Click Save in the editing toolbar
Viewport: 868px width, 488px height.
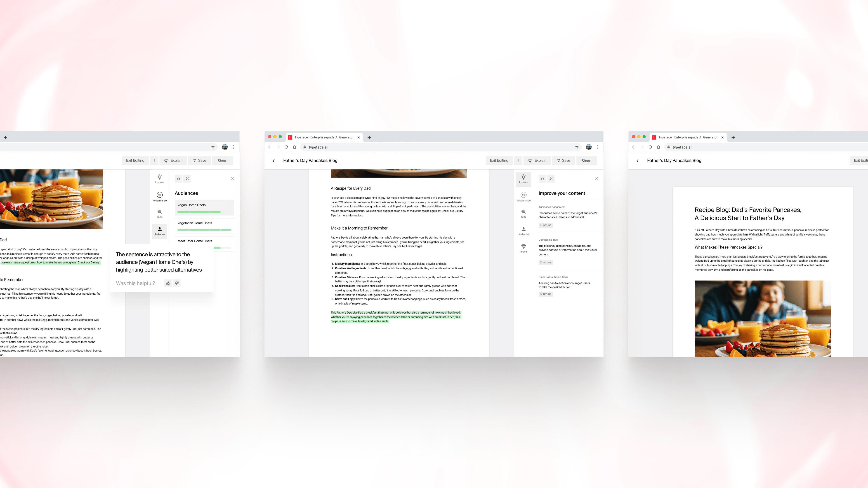click(563, 160)
